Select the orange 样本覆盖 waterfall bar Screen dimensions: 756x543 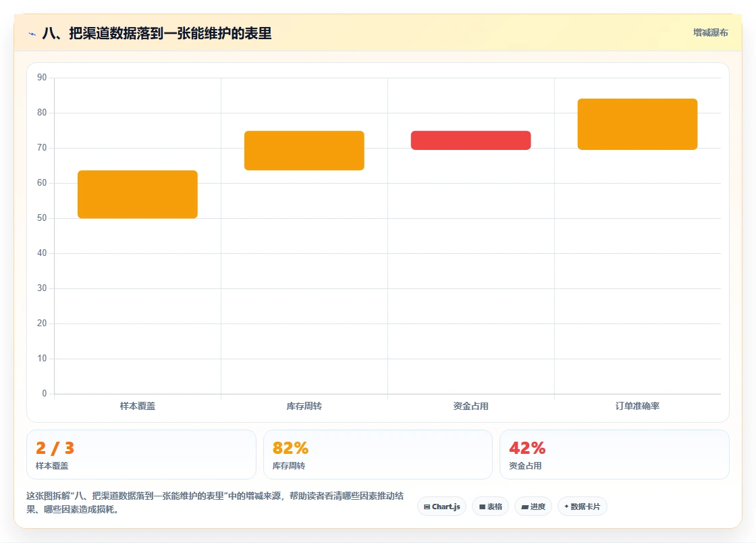138,195
